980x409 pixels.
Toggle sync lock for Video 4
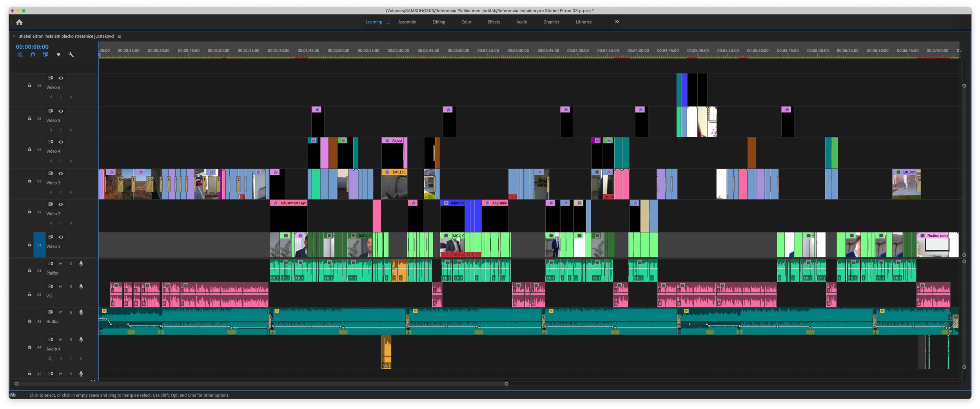click(51, 142)
